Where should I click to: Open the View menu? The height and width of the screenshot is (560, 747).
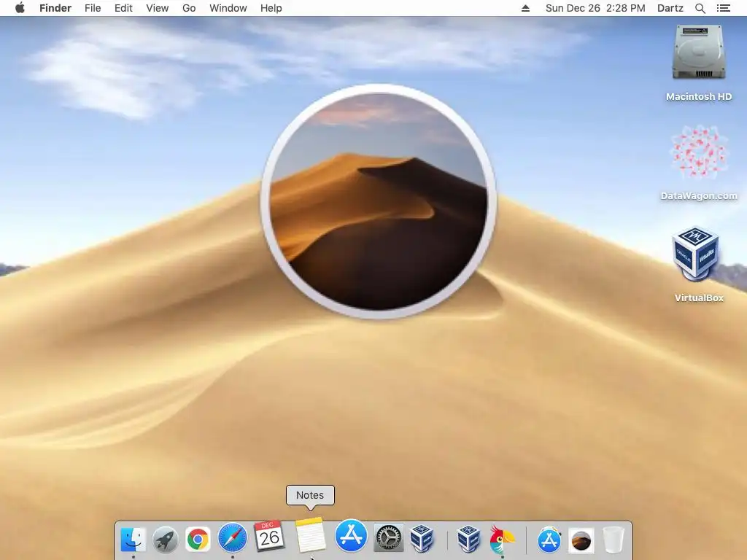pos(158,8)
